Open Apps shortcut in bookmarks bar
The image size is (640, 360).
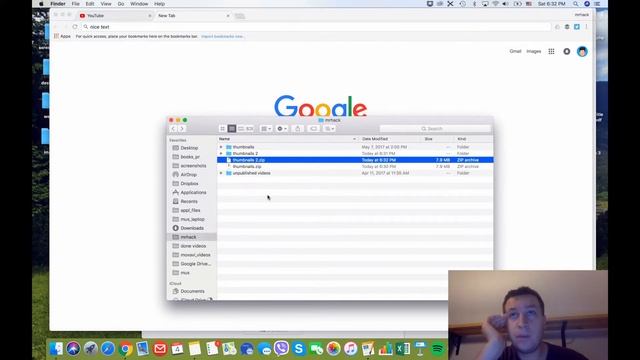pyautogui.click(x=62, y=36)
